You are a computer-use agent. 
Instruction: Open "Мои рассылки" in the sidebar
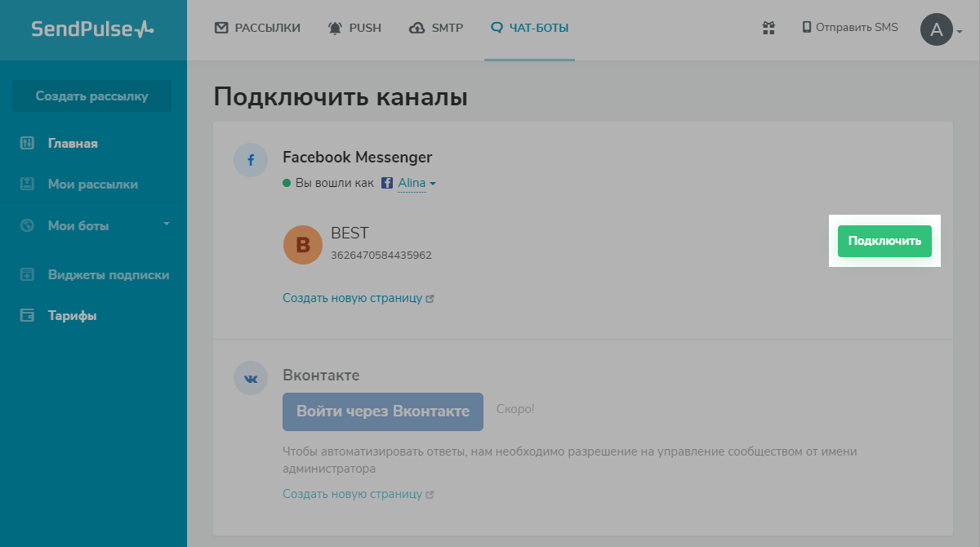click(92, 185)
